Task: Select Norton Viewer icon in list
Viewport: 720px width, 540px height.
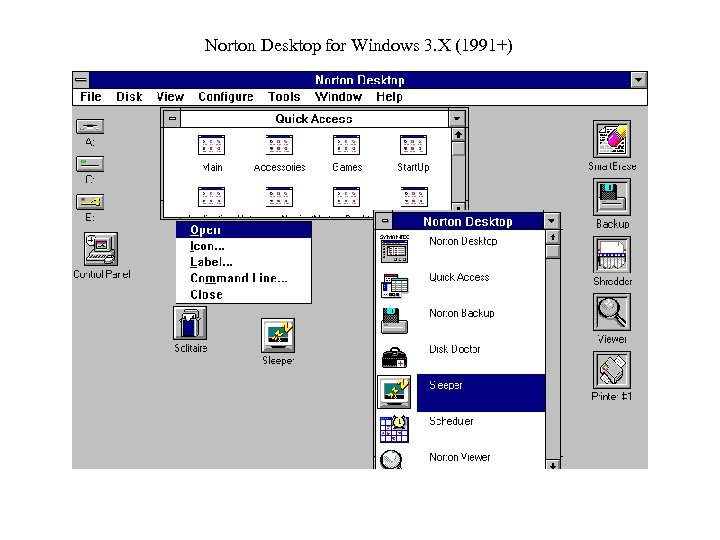Action: [391, 459]
